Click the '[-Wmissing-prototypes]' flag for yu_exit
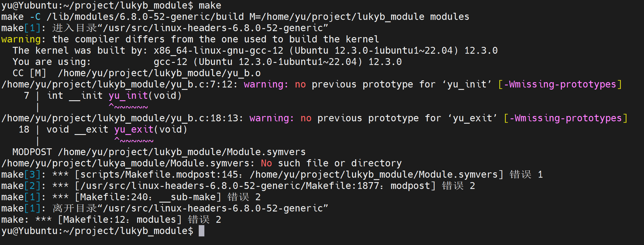The width and height of the screenshot is (644, 245). (x=566, y=118)
